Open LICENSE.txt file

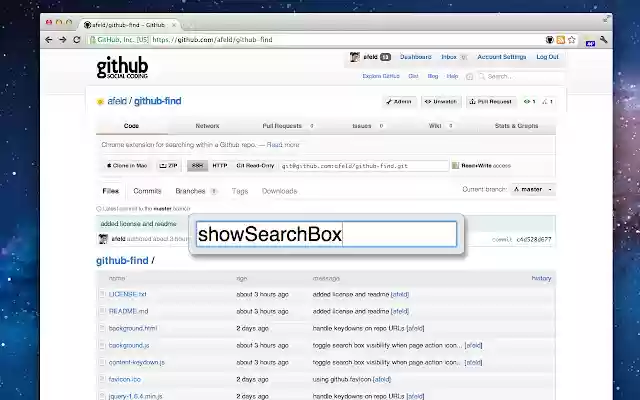tap(127, 294)
